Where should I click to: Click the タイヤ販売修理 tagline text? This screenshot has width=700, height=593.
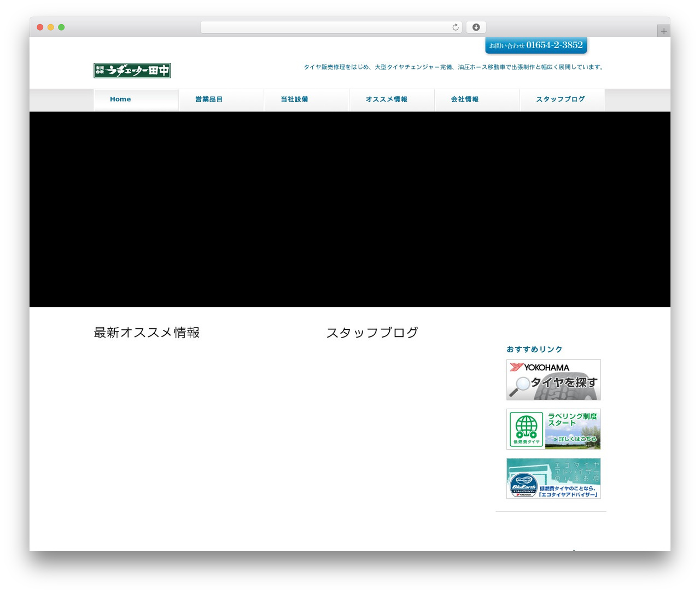click(x=454, y=67)
